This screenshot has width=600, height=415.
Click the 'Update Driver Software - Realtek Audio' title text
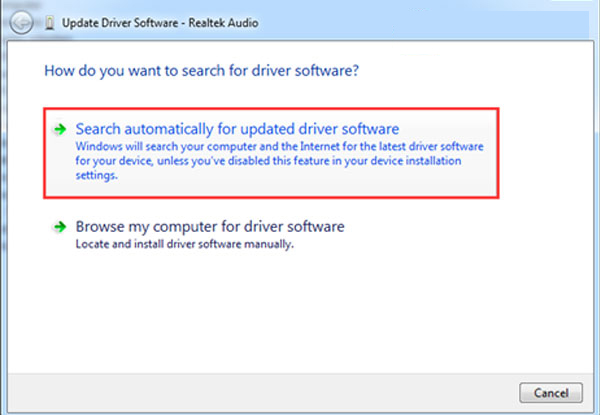coord(160,23)
